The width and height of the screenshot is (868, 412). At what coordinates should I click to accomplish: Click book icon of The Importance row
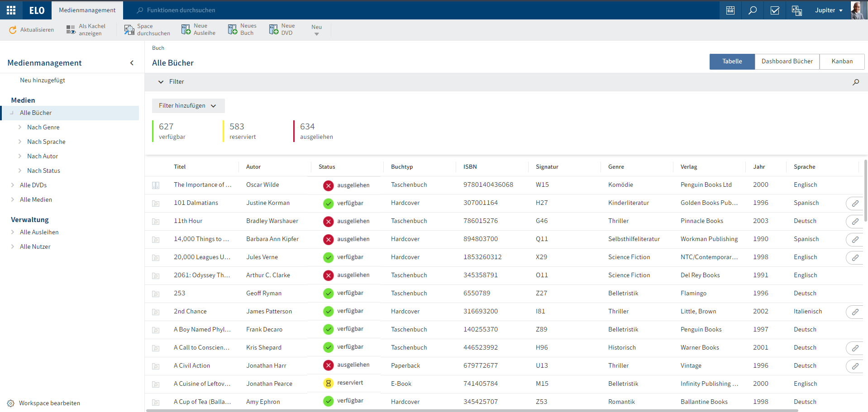point(156,185)
